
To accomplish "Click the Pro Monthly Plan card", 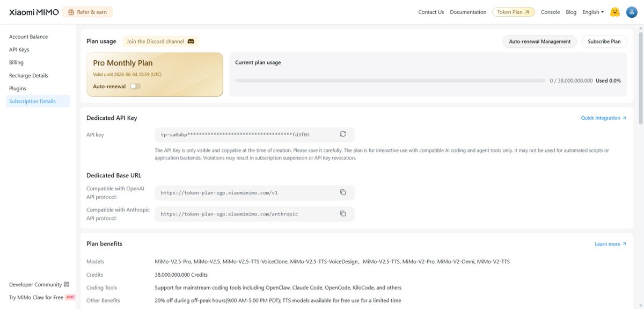I will [x=155, y=74].
